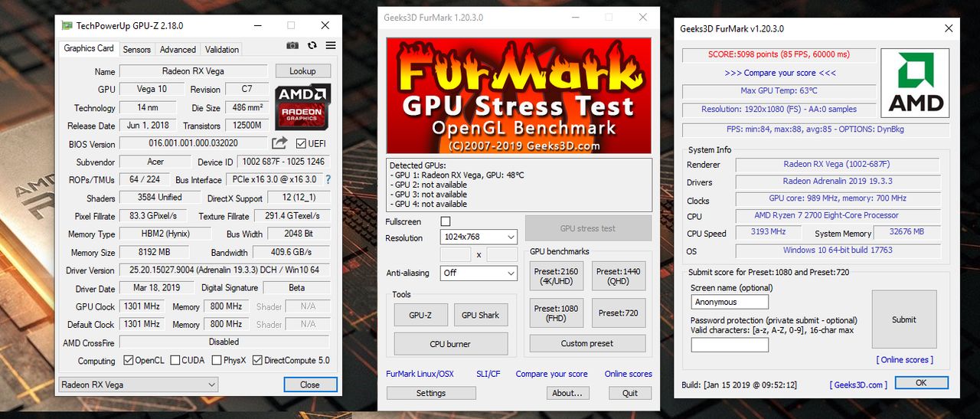Open the Resolution 1024x768 dropdown
The height and width of the screenshot is (419, 980).
pyautogui.click(x=479, y=237)
